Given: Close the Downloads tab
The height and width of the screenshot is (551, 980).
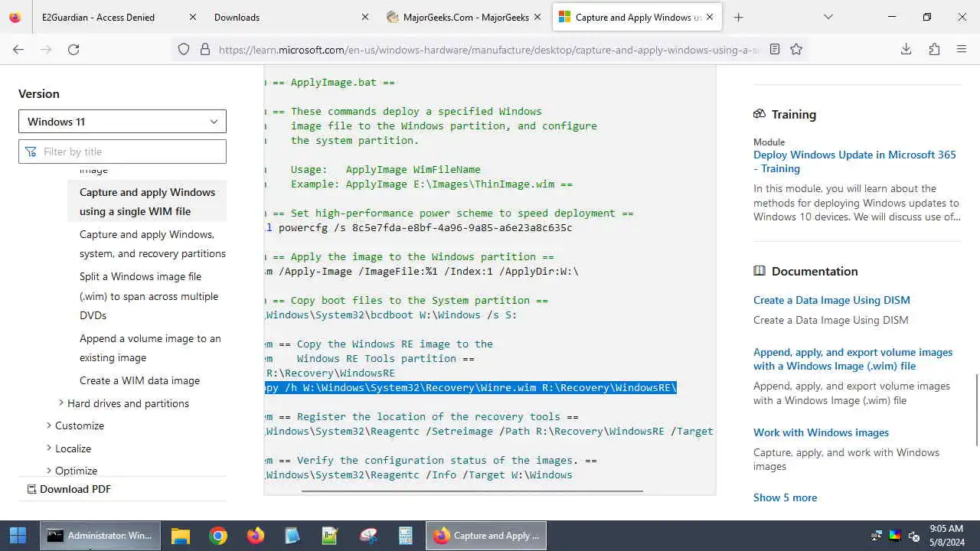Looking at the screenshot, I should pos(365,17).
